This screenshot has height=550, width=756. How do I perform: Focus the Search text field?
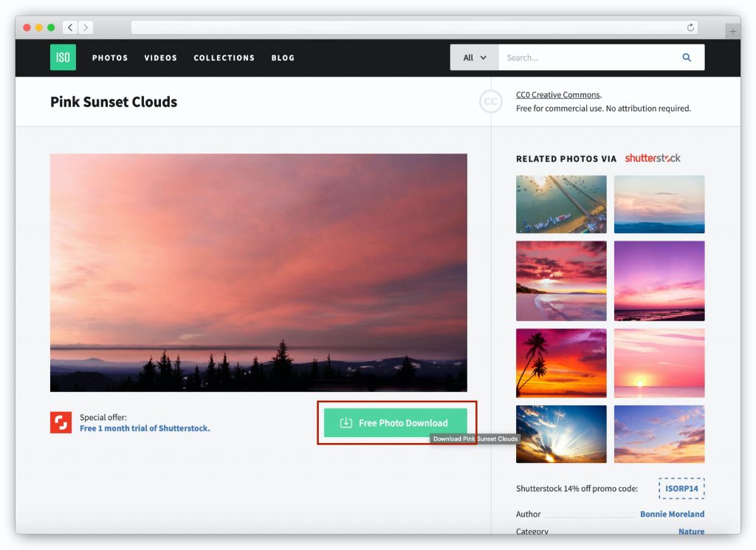[588, 58]
